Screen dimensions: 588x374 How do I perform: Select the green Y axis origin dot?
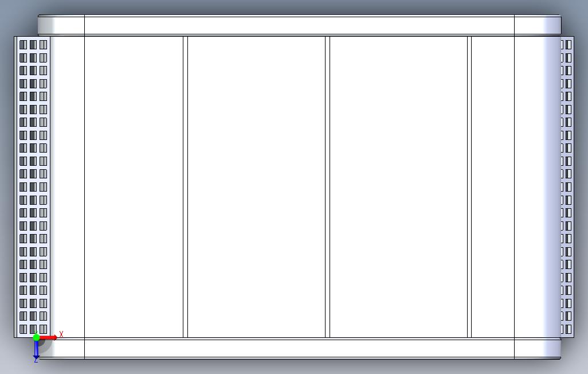(x=36, y=337)
